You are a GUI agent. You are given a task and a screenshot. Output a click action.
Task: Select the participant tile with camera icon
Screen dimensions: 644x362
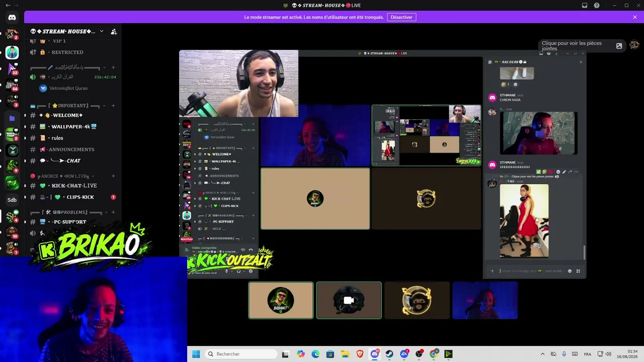click(349, 300)
